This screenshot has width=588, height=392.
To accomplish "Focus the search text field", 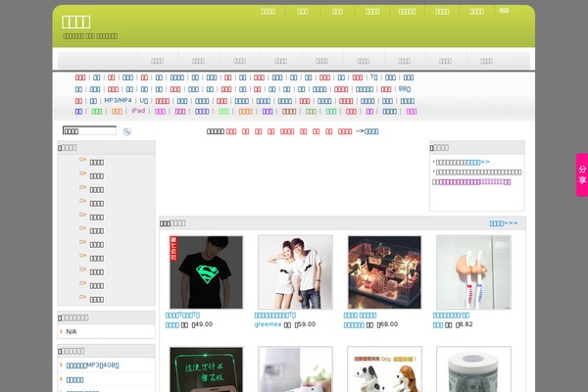I will coord(89,131).
